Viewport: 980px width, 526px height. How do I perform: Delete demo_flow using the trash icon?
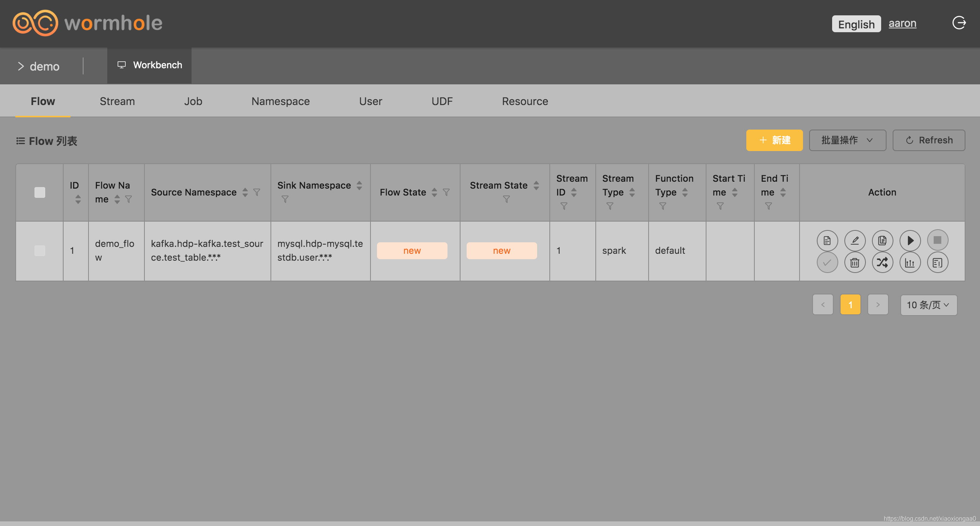pos(855,263)
